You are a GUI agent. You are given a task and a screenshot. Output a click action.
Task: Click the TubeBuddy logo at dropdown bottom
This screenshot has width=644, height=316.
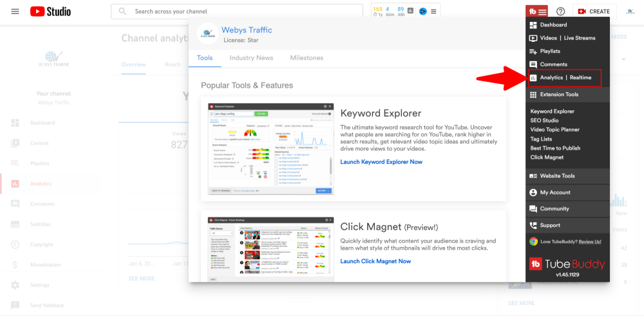567,264
